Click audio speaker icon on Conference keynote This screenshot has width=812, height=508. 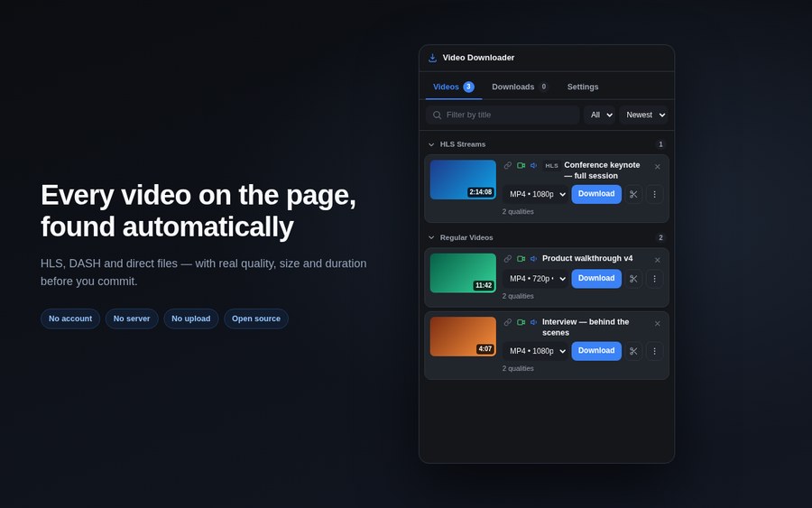pyautogui.click(x=534, y=166)
